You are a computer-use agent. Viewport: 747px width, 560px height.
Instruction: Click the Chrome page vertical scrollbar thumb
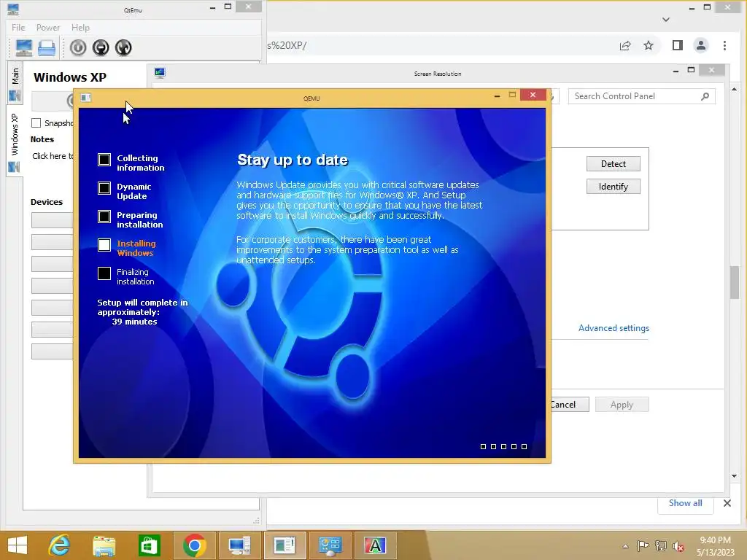point(734,282)
